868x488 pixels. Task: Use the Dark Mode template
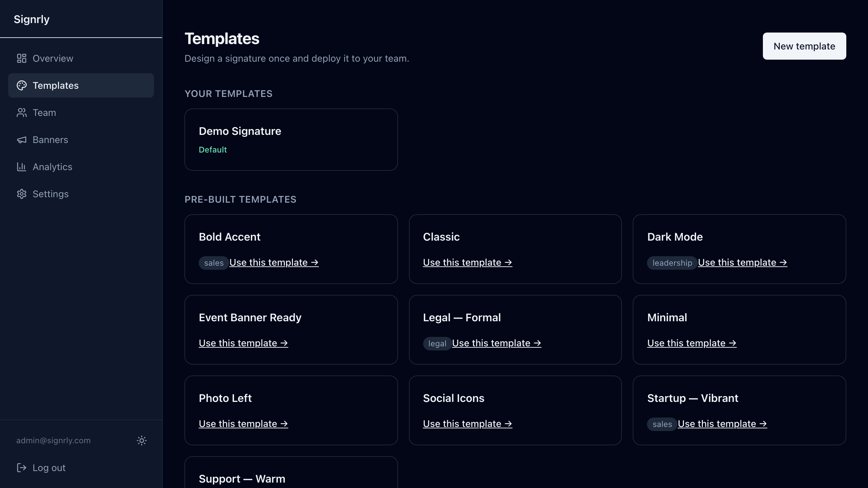click(x=743, y=263)
